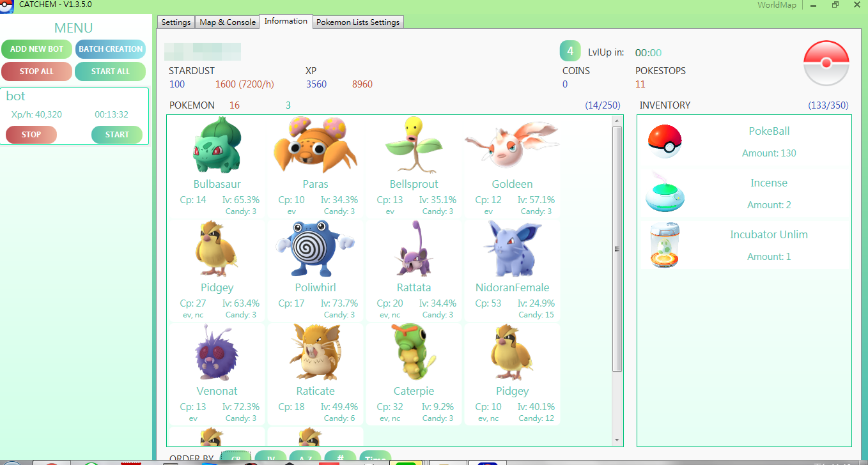Screen dimensions: 868x465
Task: Click the Caterpie sprite
Action: pyautogui.click(x=414, y=353)
